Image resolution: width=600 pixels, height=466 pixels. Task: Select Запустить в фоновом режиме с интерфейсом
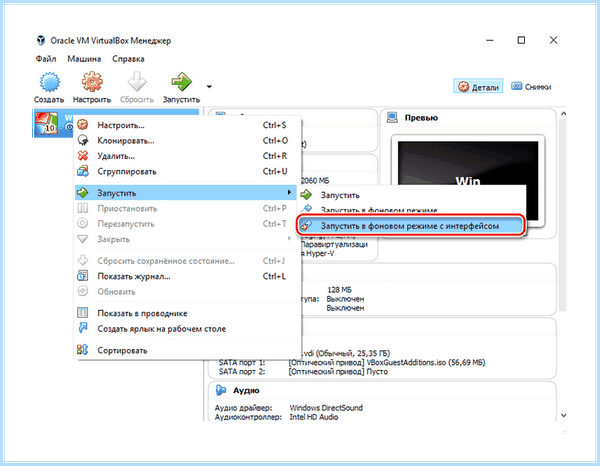click(409, 226)
